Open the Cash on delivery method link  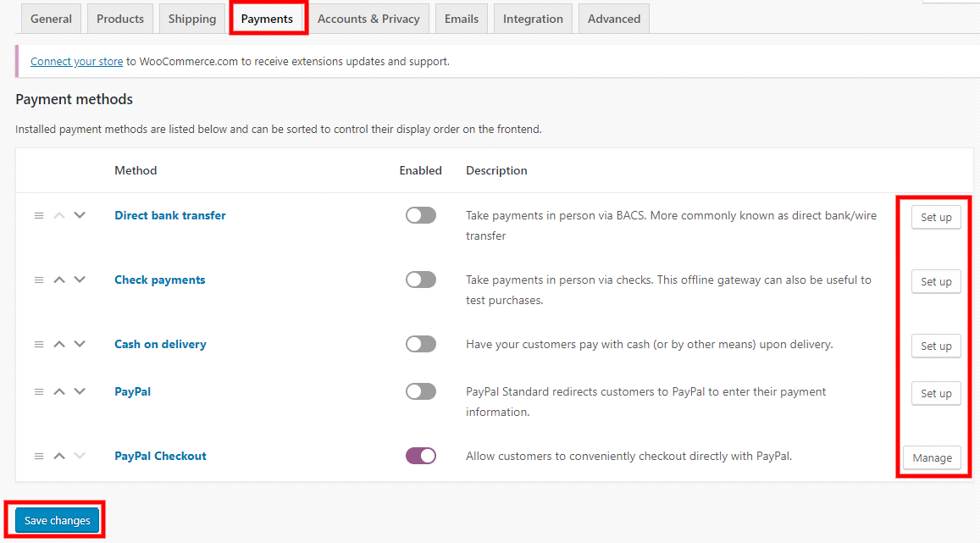click(x=160, y=345)
